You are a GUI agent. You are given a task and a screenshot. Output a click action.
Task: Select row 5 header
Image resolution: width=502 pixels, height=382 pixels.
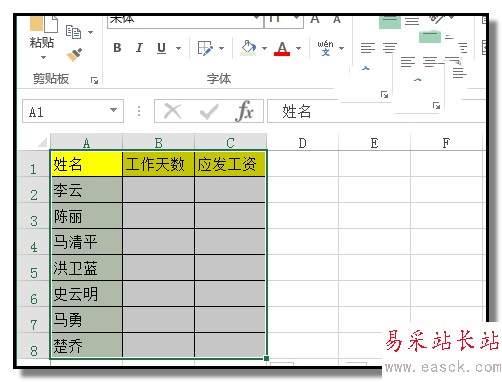tap(33, 268)
